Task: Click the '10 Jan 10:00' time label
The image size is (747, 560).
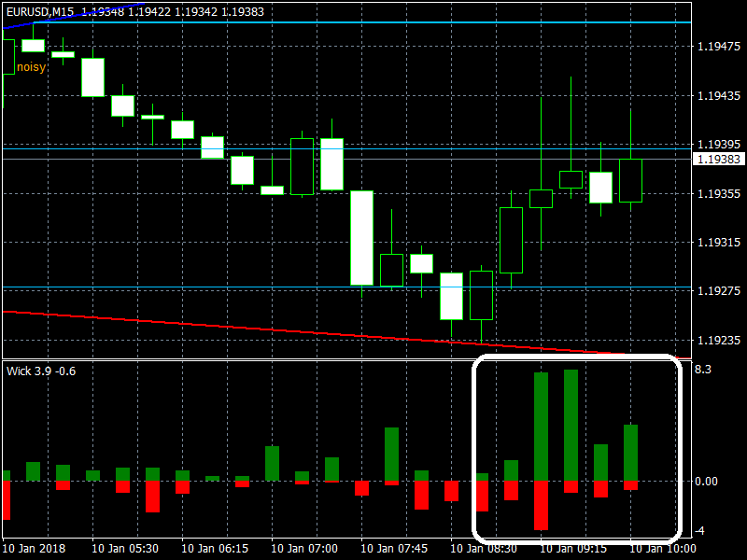Action: tap(663, 549)
